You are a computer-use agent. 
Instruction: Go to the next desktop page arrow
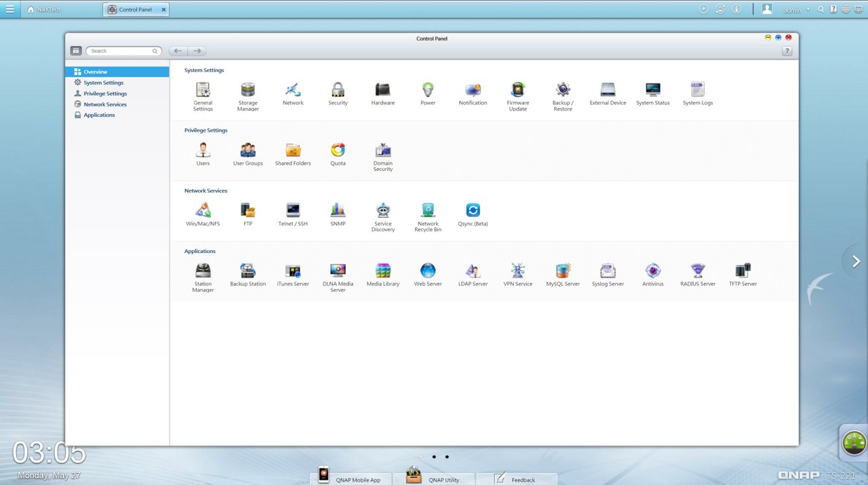[x=856, y=261]
